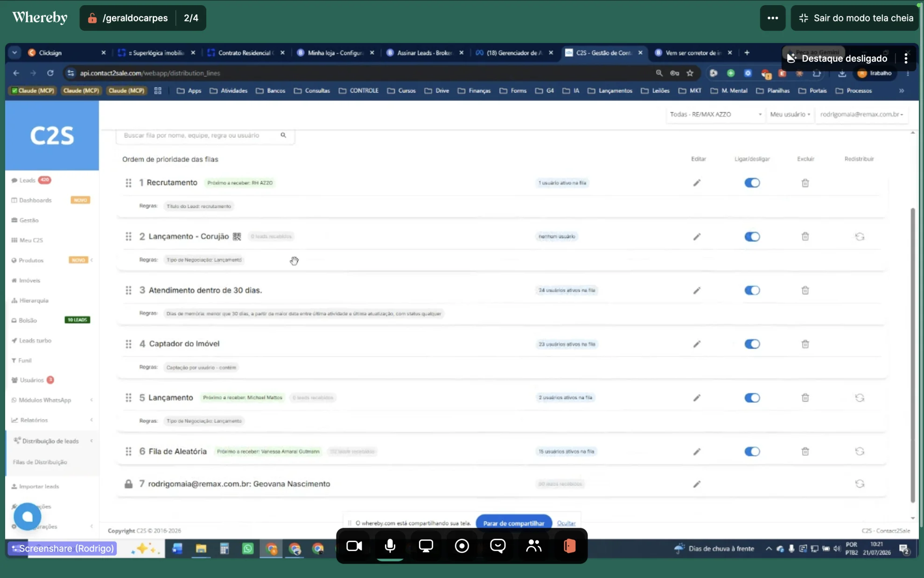Click the clock and date in taskbar
The image size is (924, 578).
(877, 549)
